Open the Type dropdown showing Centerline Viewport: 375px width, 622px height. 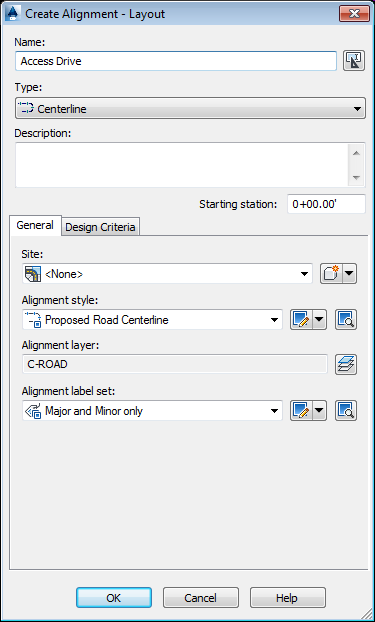point(190,108)
